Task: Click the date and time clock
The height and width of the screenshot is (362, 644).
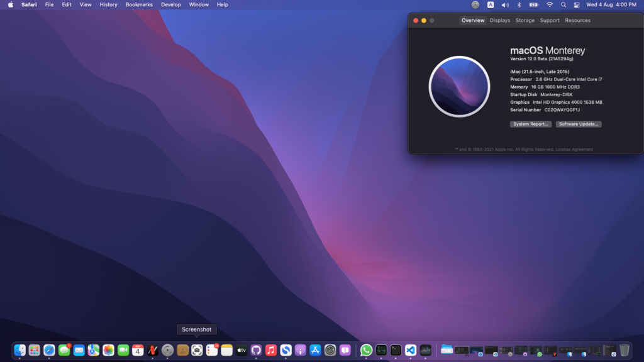Action: (611, 4)
